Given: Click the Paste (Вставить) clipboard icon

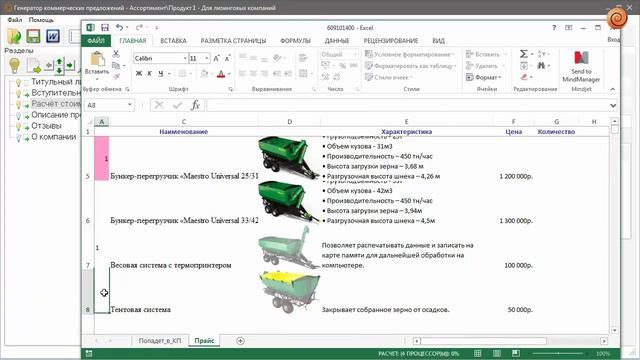Looking at the screenshot, I should point(97,59).
